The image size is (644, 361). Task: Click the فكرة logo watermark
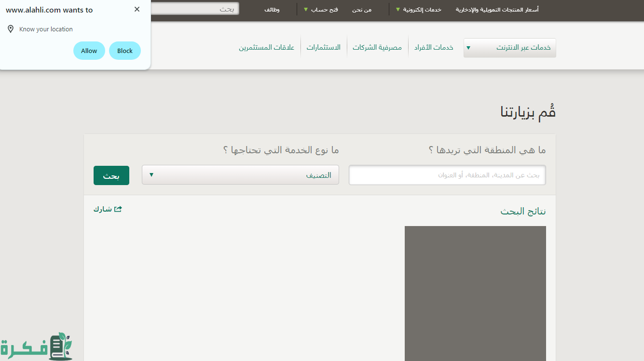tap(36, 346)
